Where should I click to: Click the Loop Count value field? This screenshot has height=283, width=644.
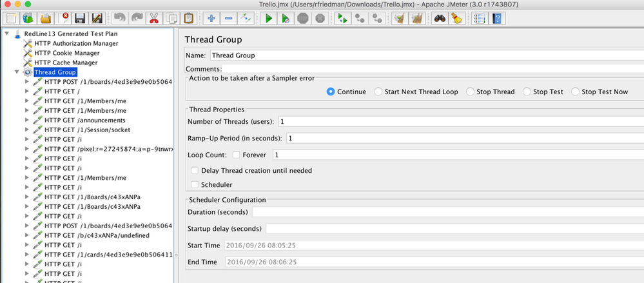coord(458,155)
